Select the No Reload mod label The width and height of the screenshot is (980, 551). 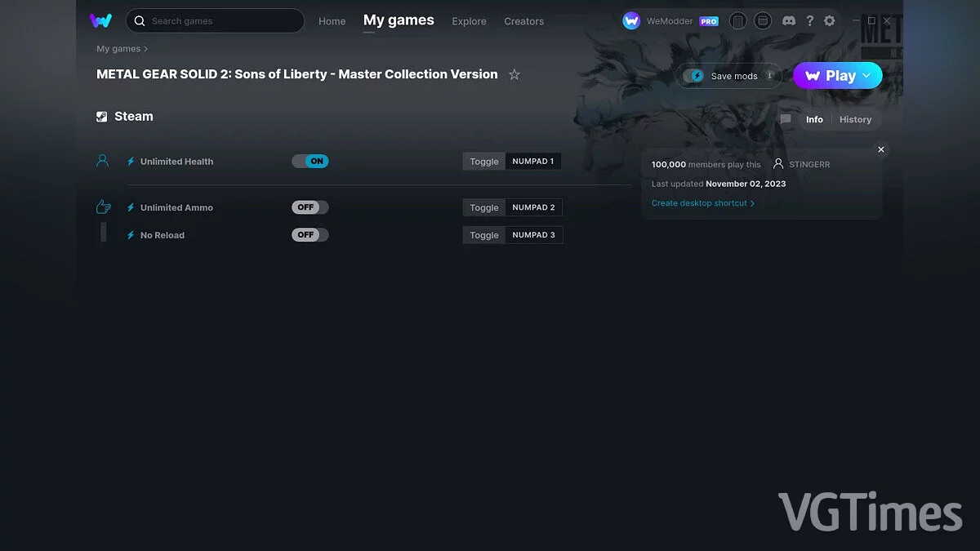click(x=163, y=236)
